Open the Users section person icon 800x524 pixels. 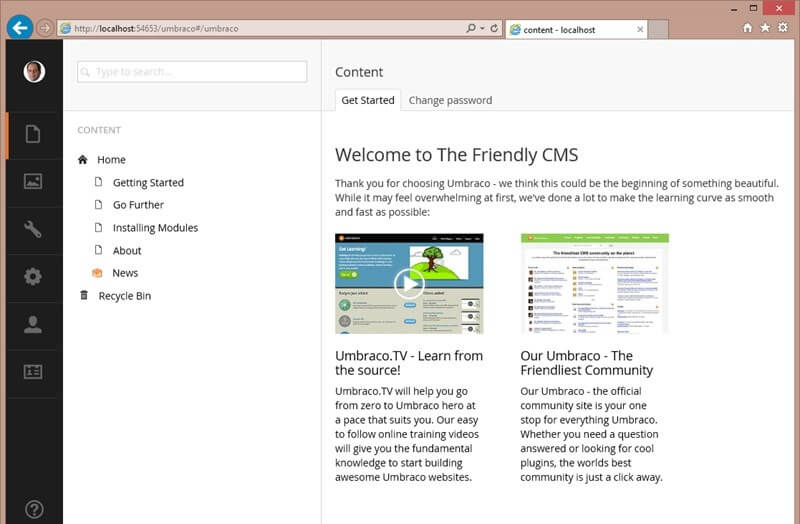33,325
